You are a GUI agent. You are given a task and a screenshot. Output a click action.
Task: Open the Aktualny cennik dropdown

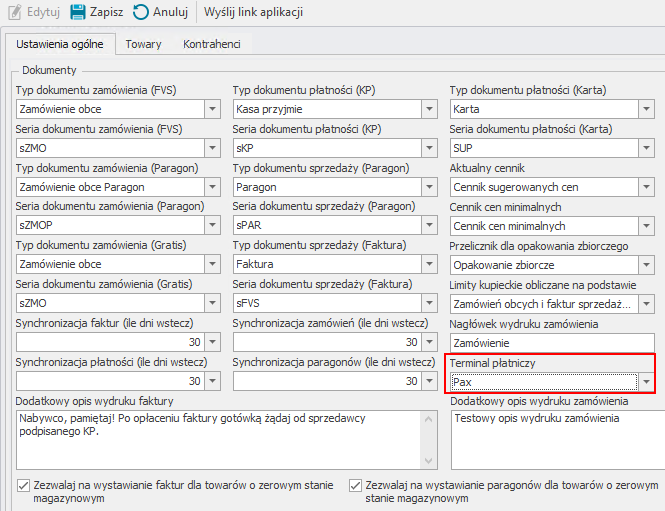point(648,187)
